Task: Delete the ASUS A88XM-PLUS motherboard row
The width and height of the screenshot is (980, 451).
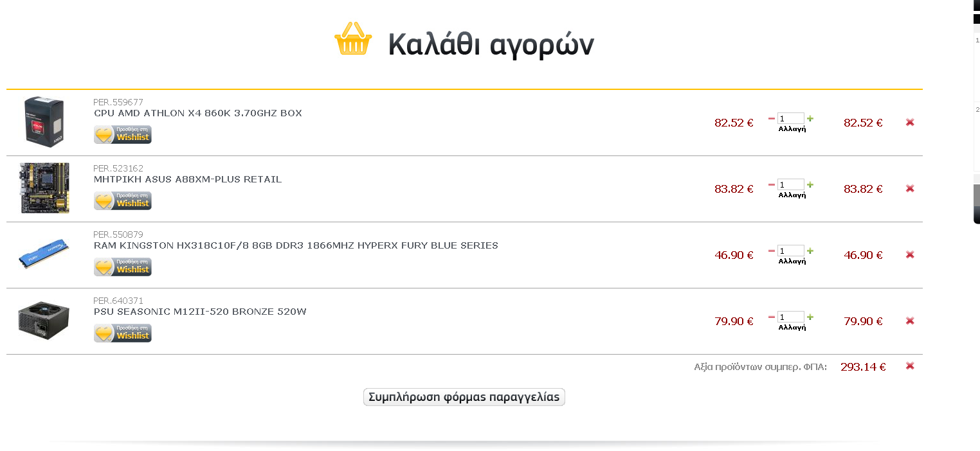Action: 910,188
